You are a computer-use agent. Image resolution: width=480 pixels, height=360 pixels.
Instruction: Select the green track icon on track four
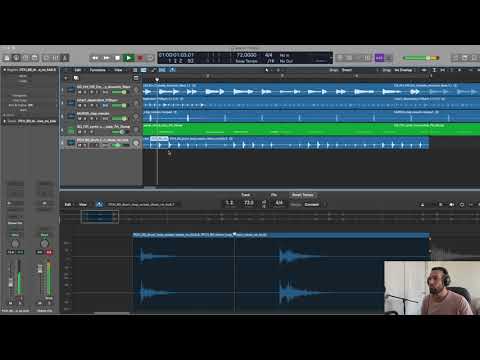tap(71, 130)
